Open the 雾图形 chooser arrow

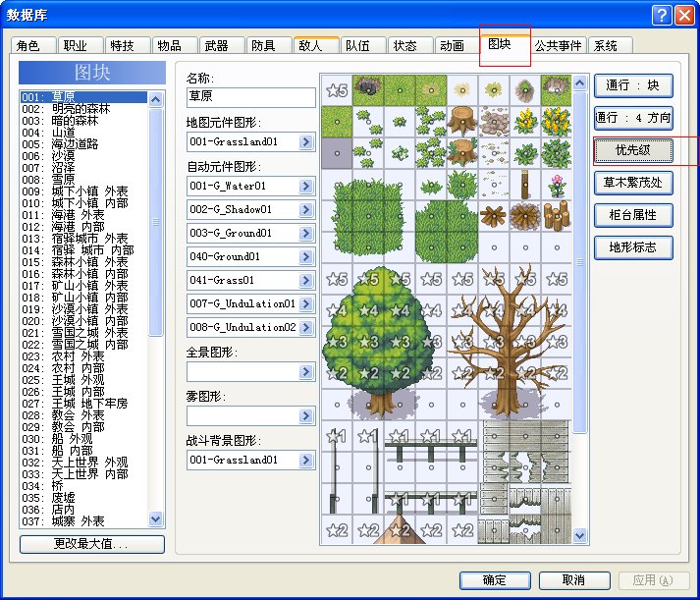305,416
